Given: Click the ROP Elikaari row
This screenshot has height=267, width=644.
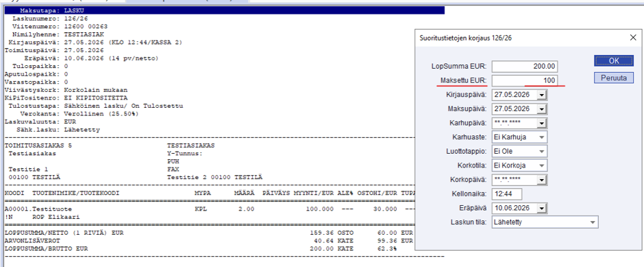Looking at the screenshot, I should tap(56, 217).
